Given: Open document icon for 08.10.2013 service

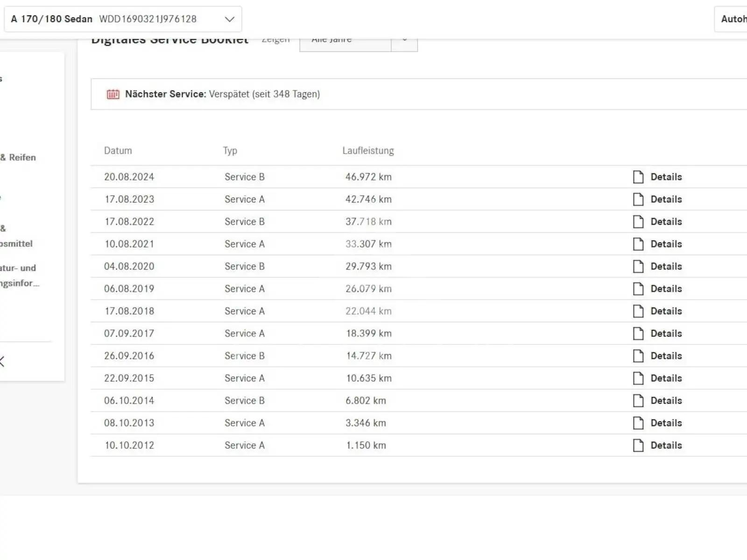Looking at the screenshot, I should [x=638, y=423].
